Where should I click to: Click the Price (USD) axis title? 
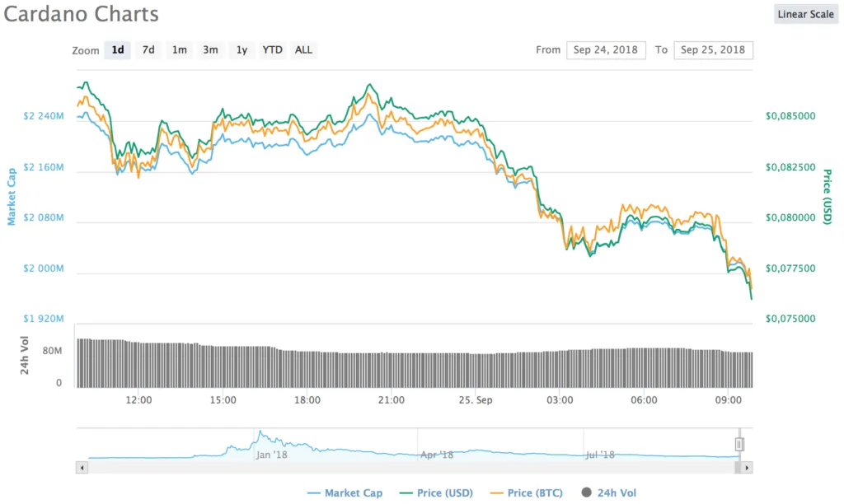828,197
